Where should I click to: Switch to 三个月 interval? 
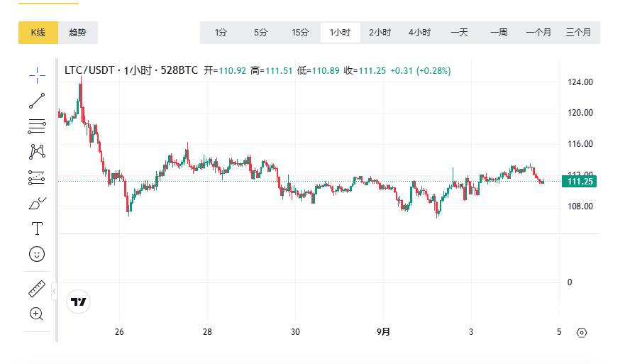point(578,33)
